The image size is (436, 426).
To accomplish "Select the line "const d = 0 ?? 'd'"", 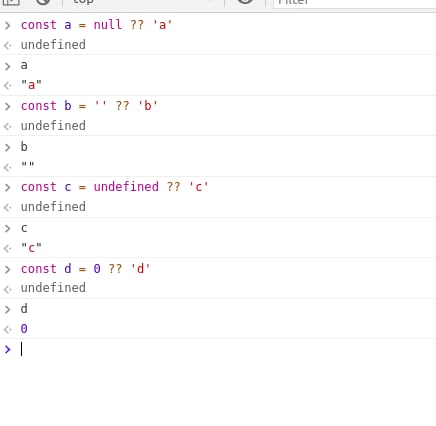I will 86,269.
